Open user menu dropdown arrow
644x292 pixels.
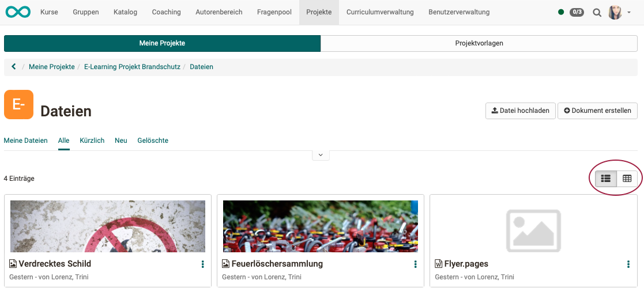(x=629, y=13)
